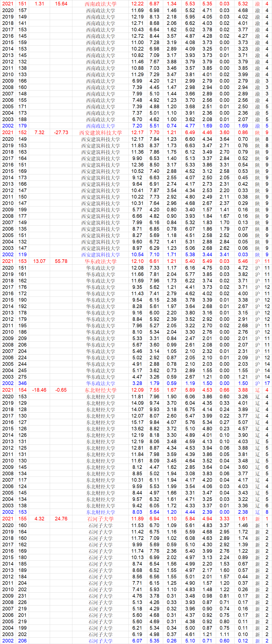Select the 新 cell in 石河子大学 2021 row
Screen dimensions: 272x644
pyautogui.click(x=257, y=519)
